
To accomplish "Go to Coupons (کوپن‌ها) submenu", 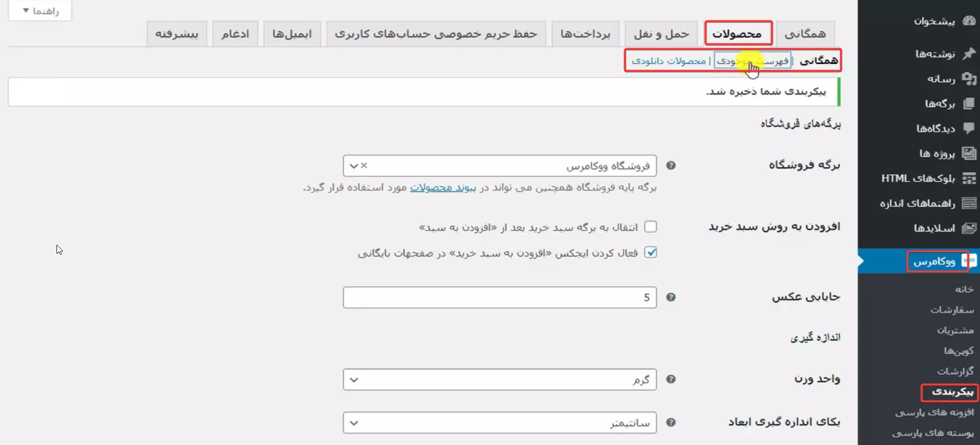I will pos(959,350).
